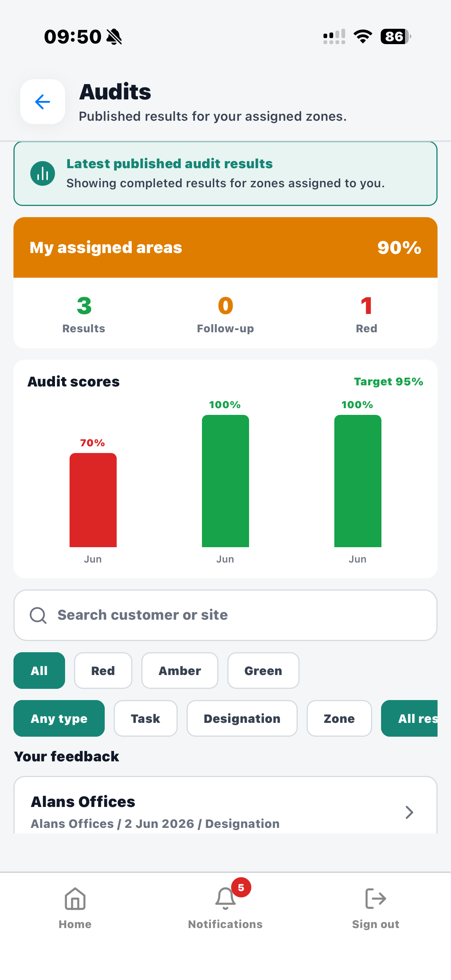Open the Alans Offices feedback card
Viewport: 451px width, 980px height.
pos(225,805)
